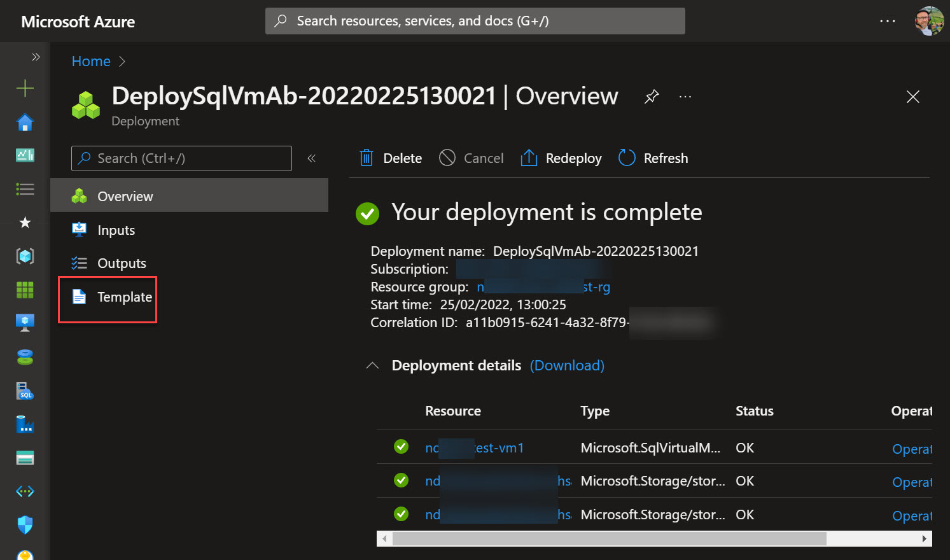Screen dimensions: 950x560
Task: Click the Resource column header
Action: (453, 411)
